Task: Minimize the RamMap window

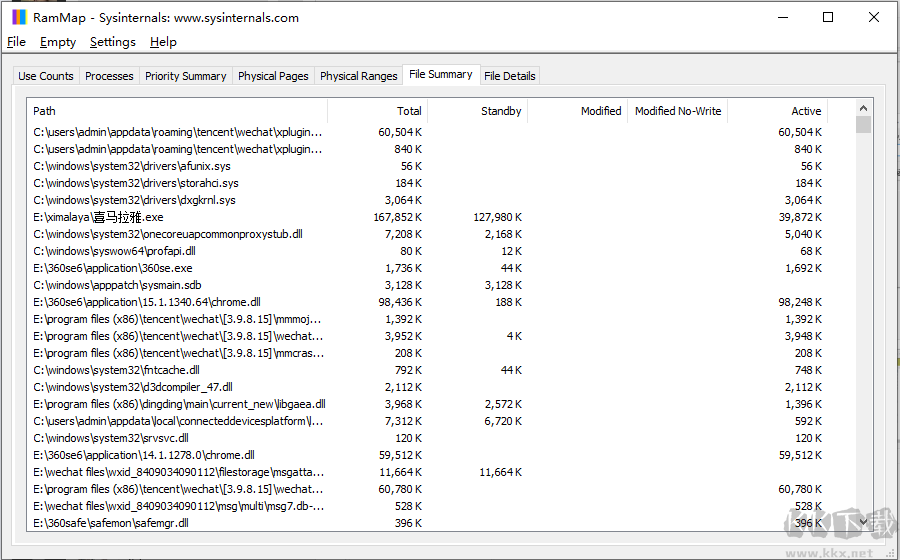Action: (782, 17)
